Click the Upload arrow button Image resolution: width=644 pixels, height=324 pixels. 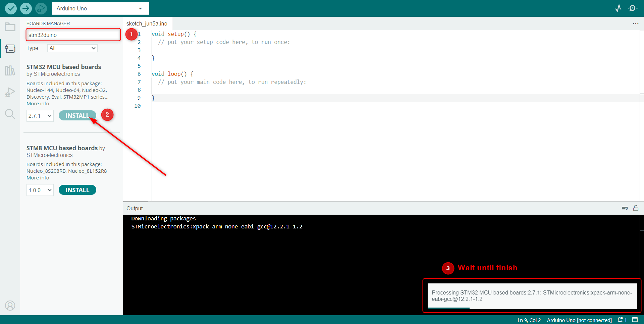[26, 8]
